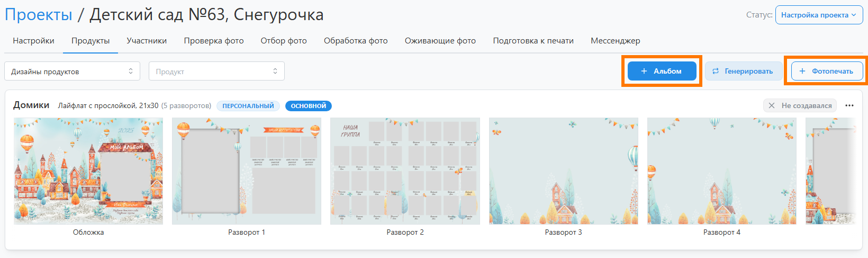
Task: Switch to the Настройки tab
Action: 33,41
